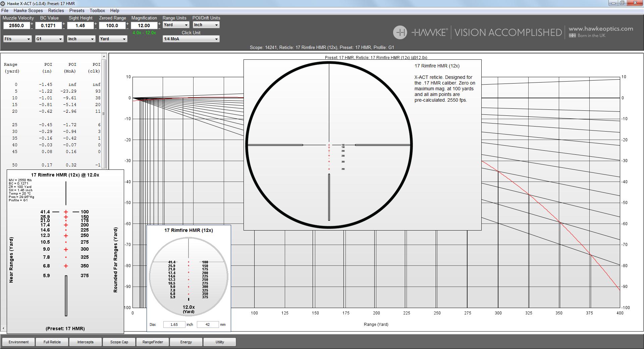Open the Hawke Scopes menu
This screenshot has width=644, height=349.
click(x=28, y=10)
